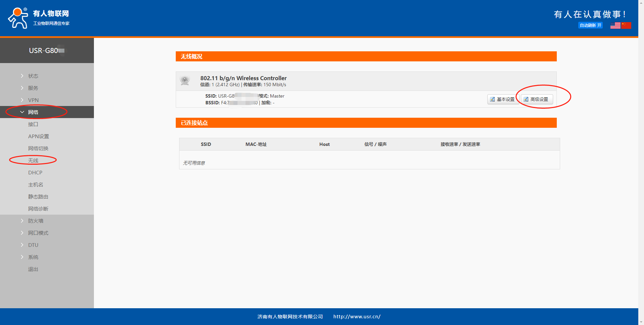644x325 pixels.
Task: Toggle the 自动刷新 auto refresh switch
Action: [590, 25]
